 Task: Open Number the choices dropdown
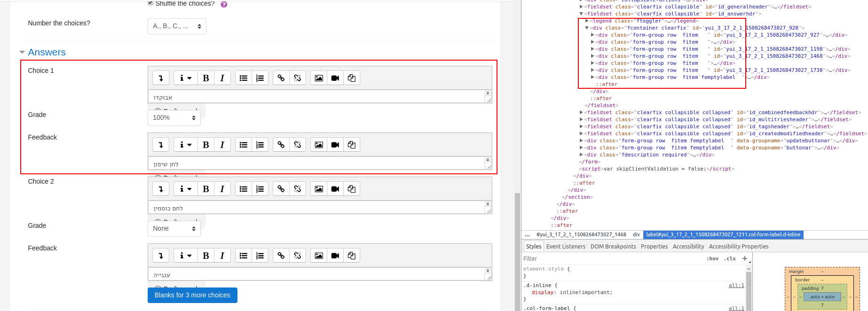[177, 26]
